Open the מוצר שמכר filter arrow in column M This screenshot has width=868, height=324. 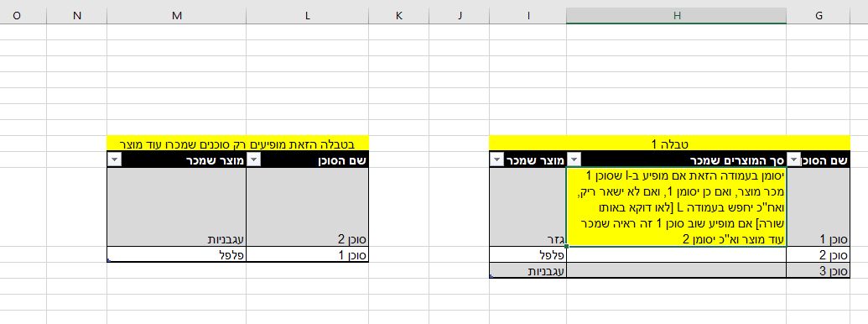[114, 160]
